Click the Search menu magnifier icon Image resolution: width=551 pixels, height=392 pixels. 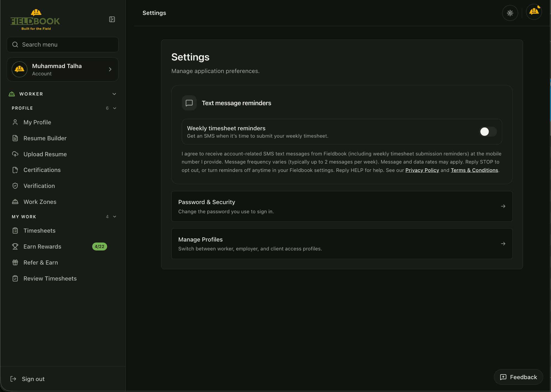[15, 45]
